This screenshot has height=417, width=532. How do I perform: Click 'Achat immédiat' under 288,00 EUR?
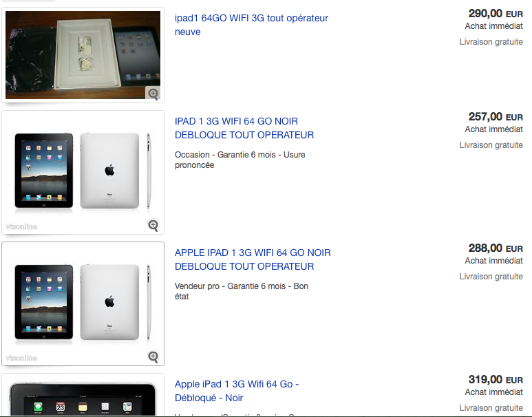pyautogui.click(x=493, y=261)
